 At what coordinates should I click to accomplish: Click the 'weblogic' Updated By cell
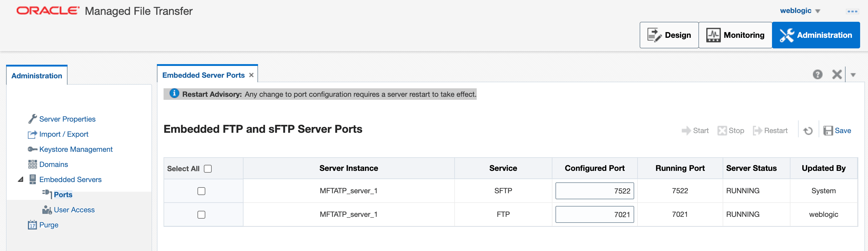tap(823, 214)
